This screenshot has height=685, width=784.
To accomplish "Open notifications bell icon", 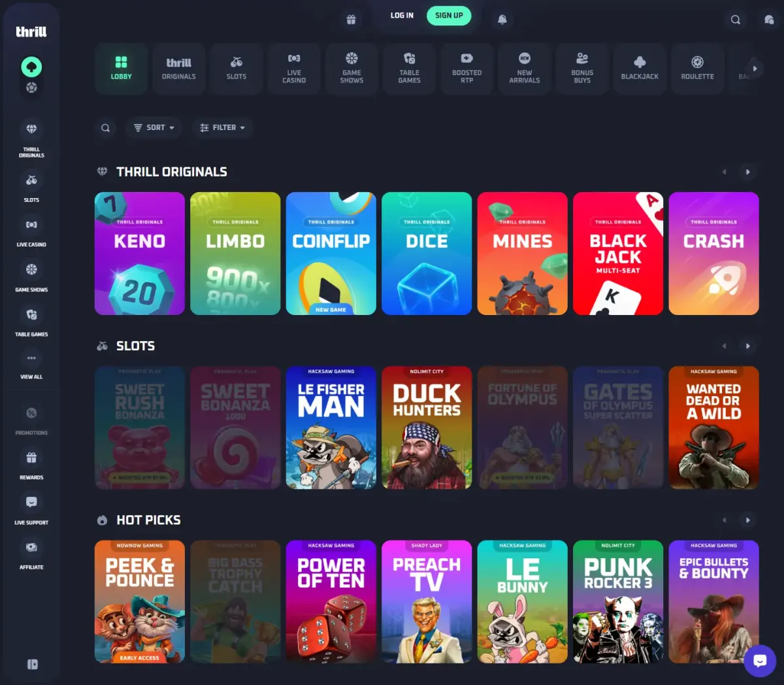I will click(502, 20).
